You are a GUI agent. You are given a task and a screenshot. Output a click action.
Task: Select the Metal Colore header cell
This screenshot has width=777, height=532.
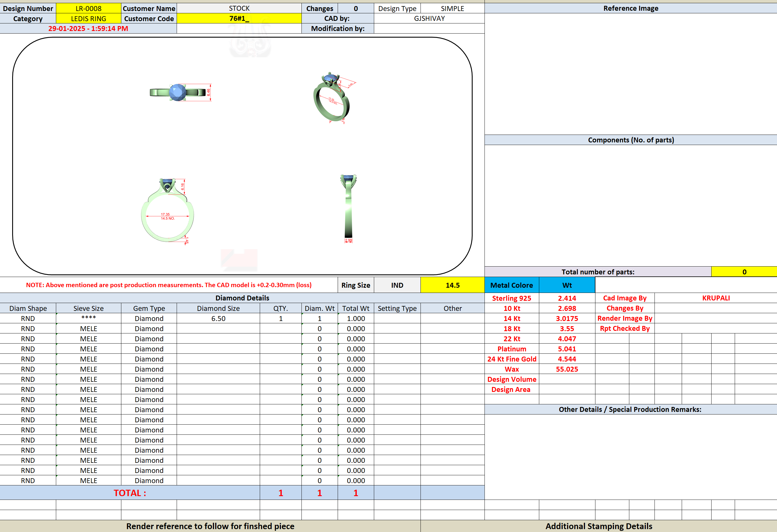pos(511,285)
